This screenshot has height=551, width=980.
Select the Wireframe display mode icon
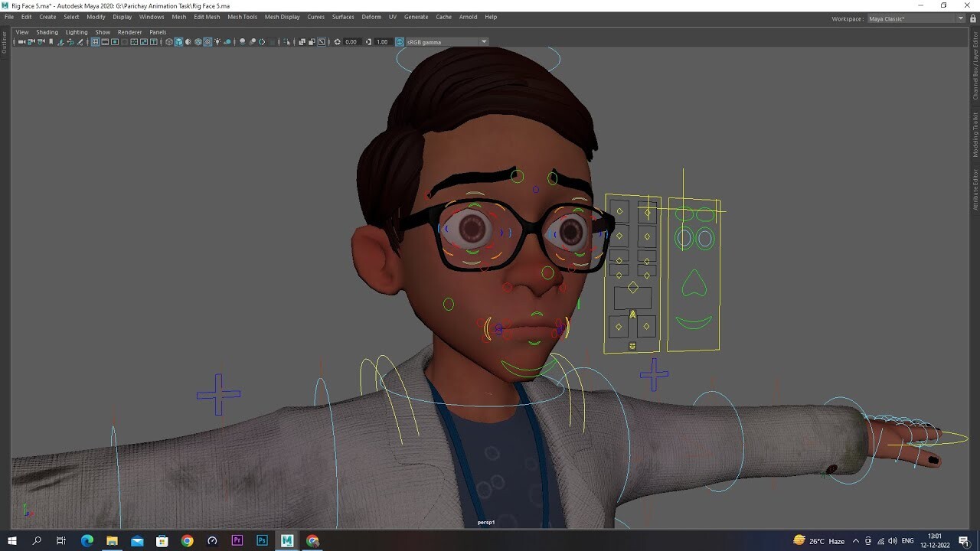(x=168, y=42)
